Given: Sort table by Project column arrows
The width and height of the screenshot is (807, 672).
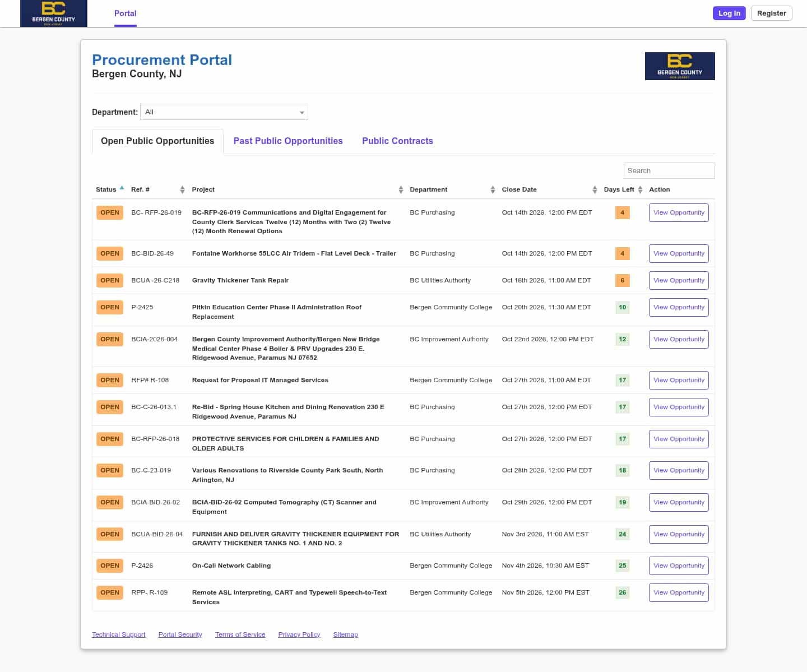Looking at the screenshot, I should point(401,190).
